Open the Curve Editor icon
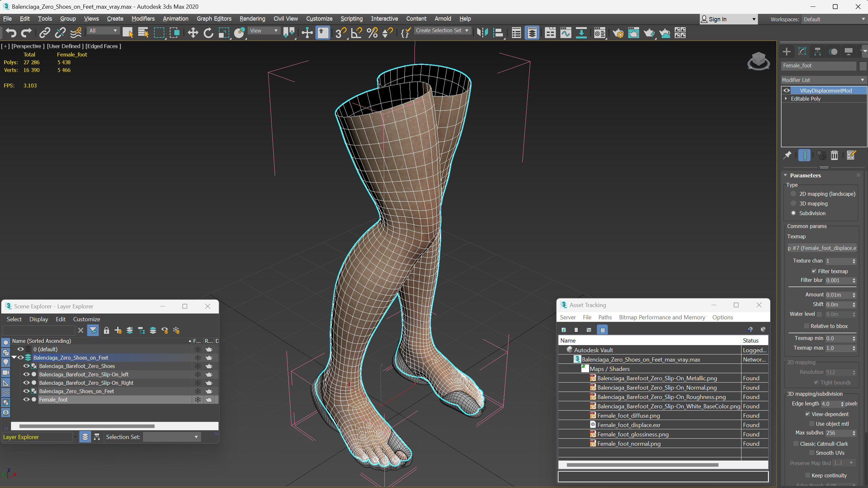The width and height of the screenshot is (868, 488). [x=566, y=33]
